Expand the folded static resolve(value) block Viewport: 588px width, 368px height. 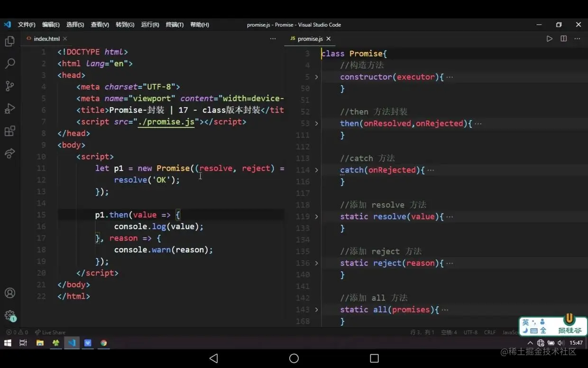(316, 217)
